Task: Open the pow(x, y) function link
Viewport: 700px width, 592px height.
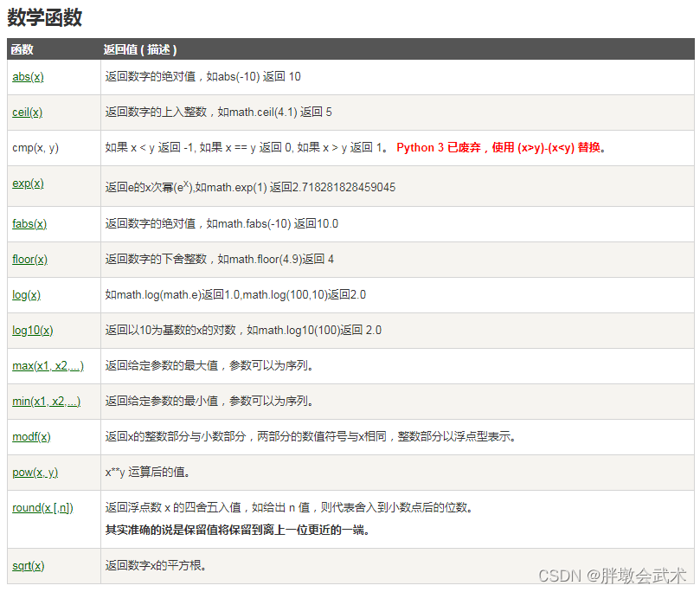Action: [34, 472]
